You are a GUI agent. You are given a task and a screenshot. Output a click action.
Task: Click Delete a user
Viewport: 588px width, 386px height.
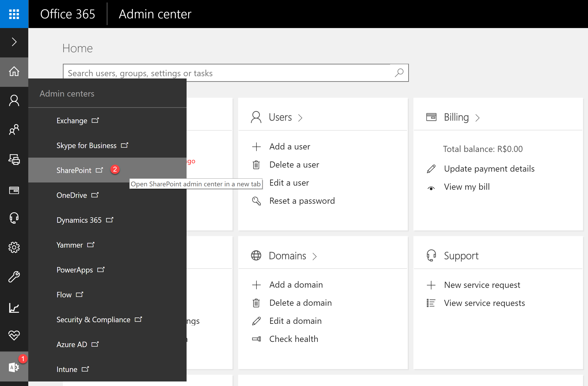pos(294,165)
